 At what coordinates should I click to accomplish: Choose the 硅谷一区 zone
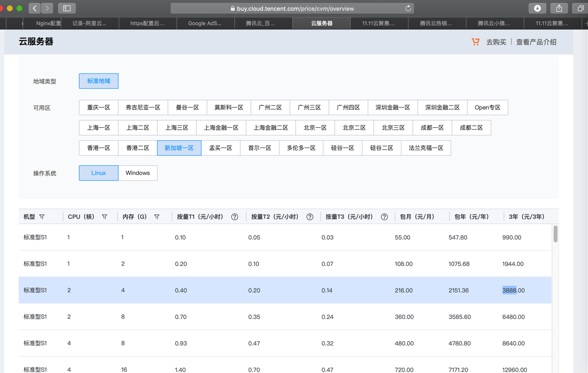coord(342,148)
